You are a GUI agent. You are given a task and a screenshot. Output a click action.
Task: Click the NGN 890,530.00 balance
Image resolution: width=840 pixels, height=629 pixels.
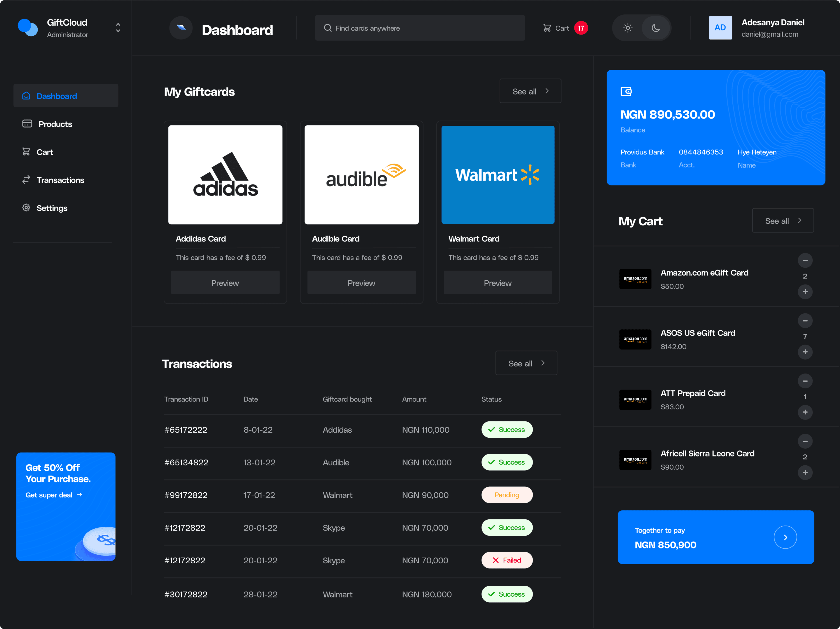(668, 114)
